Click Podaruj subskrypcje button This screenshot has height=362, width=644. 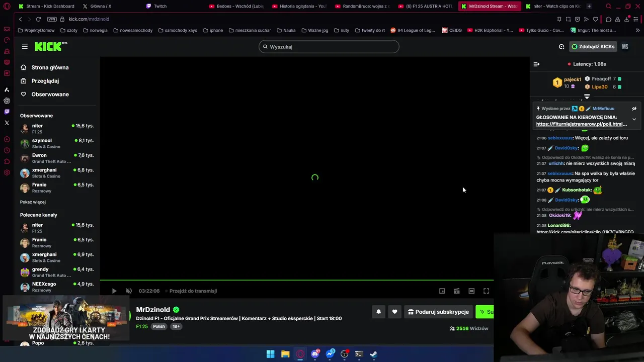(438, 312)
